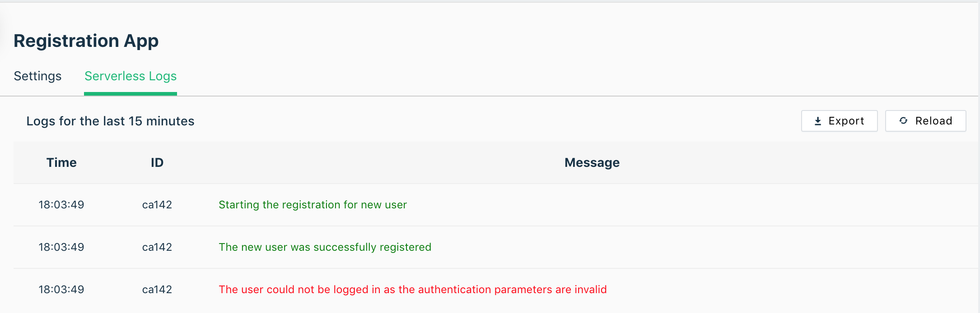Click 'Logs for the last 15 minutes' label
Viewport: 980px width, 313px height.
[x=110, y=121]
